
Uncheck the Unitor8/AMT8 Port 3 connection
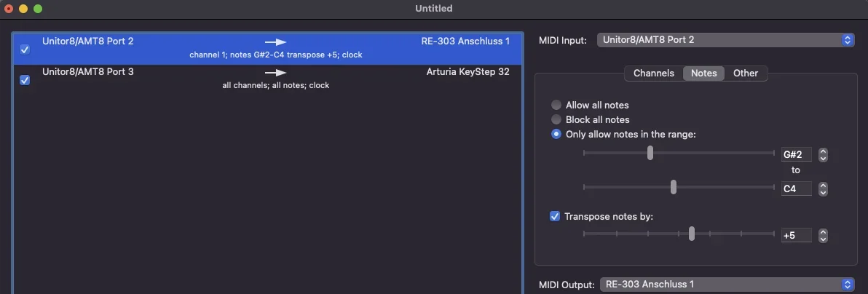click(x=25, y=80)
